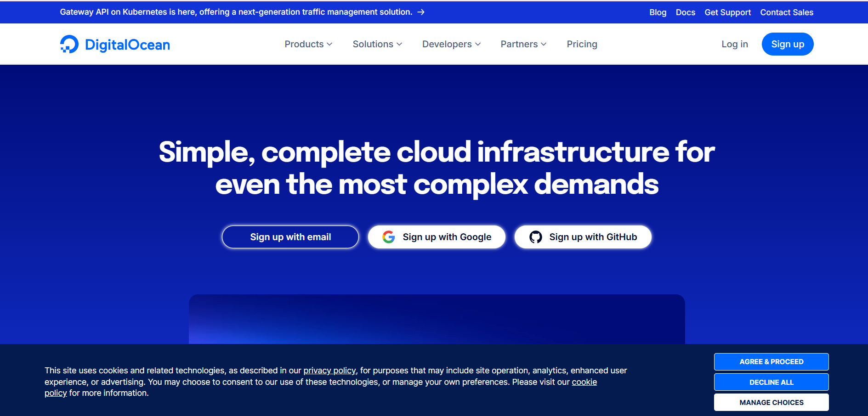
Task: Expand the Products dropdown menu
Action: click(308, 44)
